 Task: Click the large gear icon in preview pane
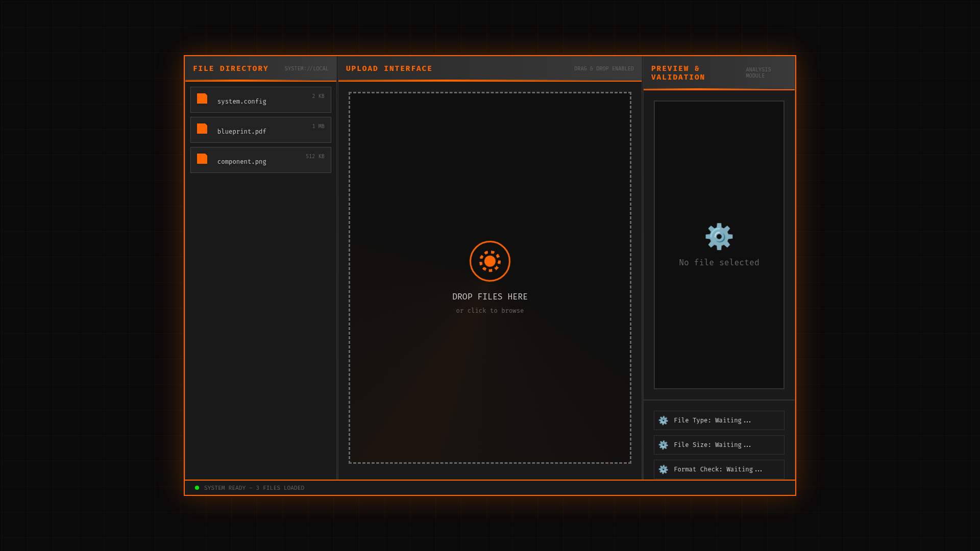click(719, 237)
